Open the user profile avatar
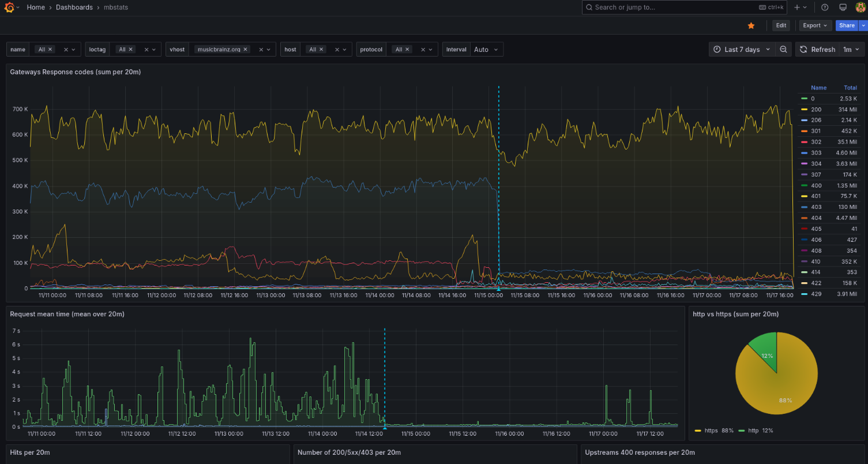The width and height of the screenshot is (868, 464). click(859, 8)
